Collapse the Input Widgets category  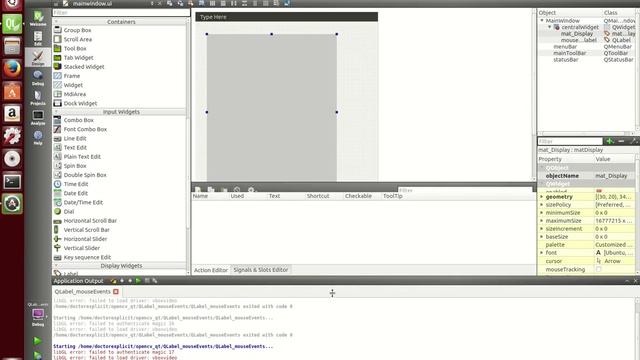click(x=56, y=111)
